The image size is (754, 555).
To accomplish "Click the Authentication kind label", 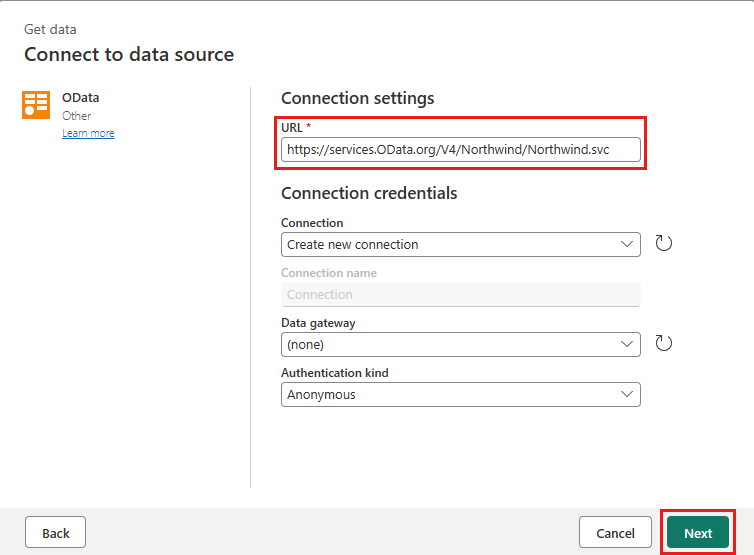I will (335, 373).
